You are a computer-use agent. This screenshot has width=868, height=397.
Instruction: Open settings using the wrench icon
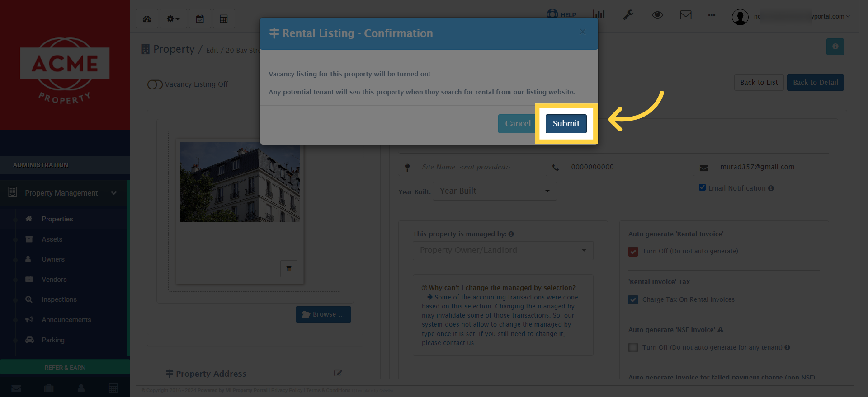pos(628,15)
